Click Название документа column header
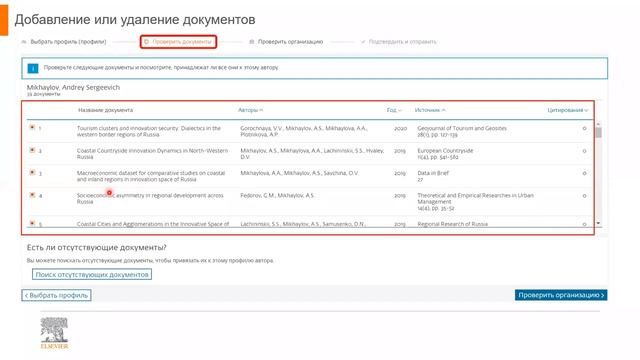640x360 pixels. (105, 110)
